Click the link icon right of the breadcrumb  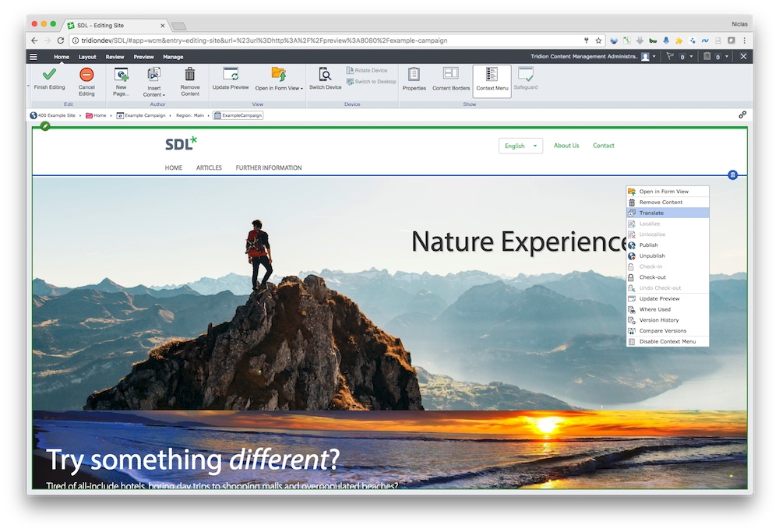742,115
